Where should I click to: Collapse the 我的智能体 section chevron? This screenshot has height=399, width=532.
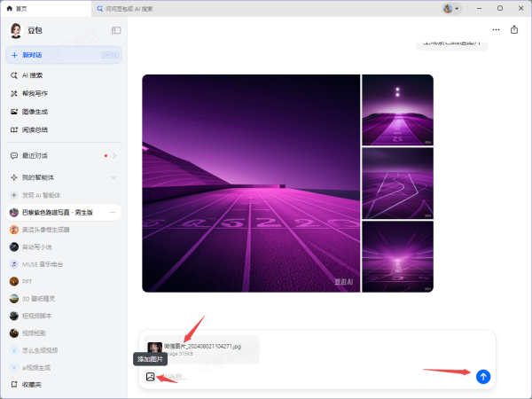coord(113,178)
